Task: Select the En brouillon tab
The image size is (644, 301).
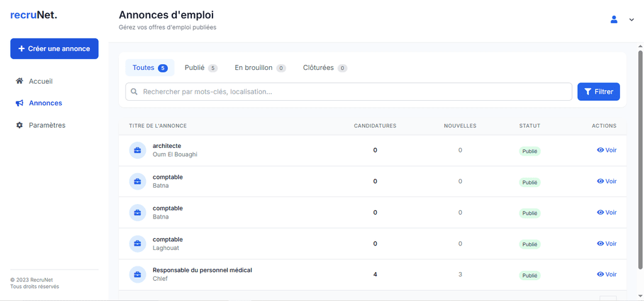Action: coord(260,68)
